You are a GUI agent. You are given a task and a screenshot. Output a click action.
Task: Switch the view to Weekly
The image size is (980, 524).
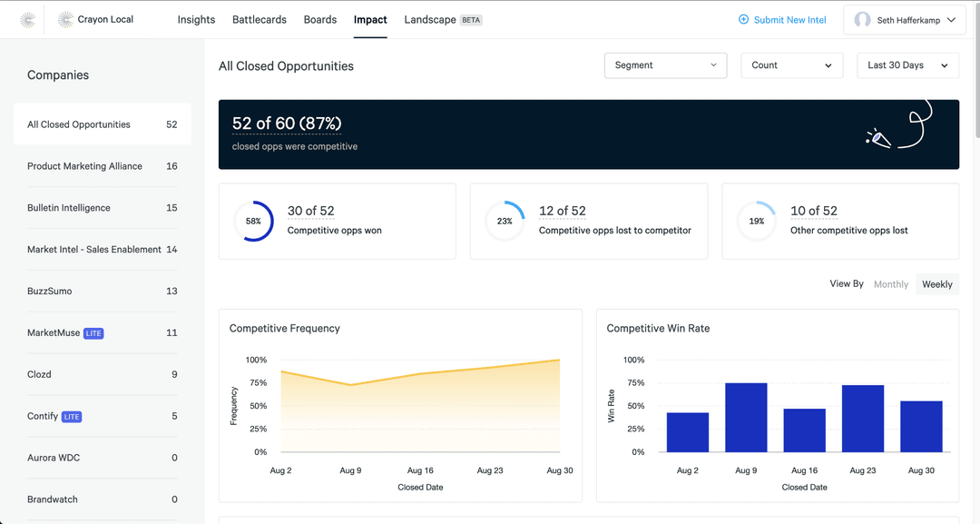click(936, 284)
